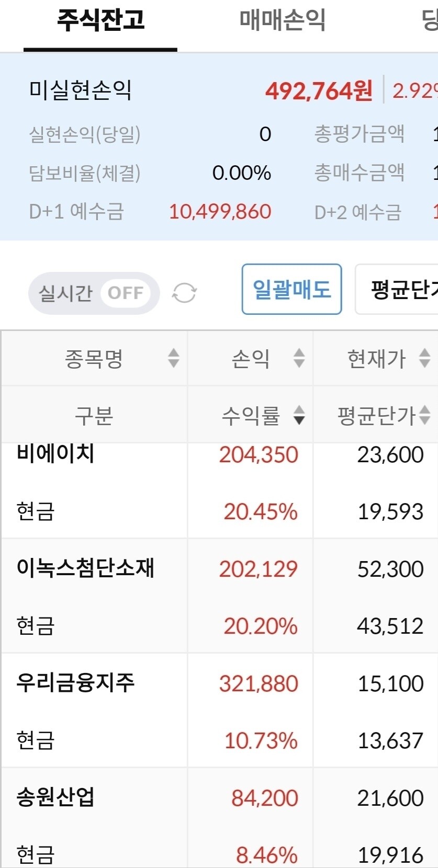This screenshot has width=438, height=868.
Task: Tap the D+1 예수금 amount 10,499,860
Action: click(x=220, y=211)
